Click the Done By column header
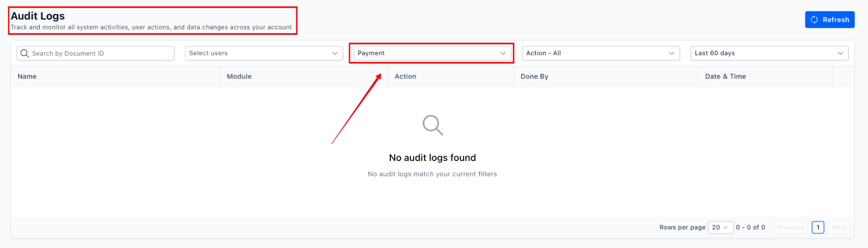Image resolution: width=868 pixels, height=248 pixels. [x=535, y=77]
